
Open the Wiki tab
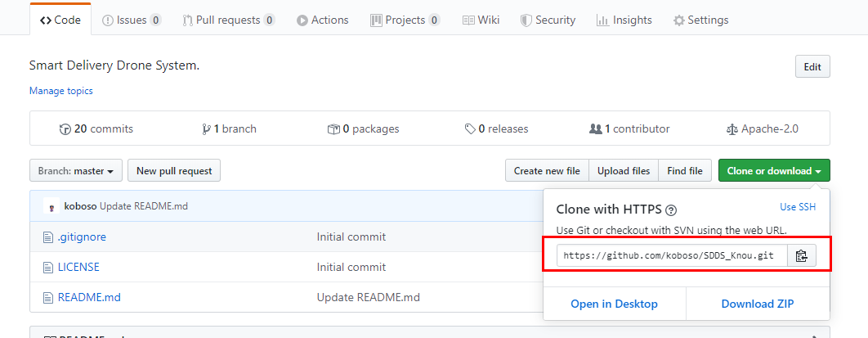pyautogui.click(x=481, y=20)
